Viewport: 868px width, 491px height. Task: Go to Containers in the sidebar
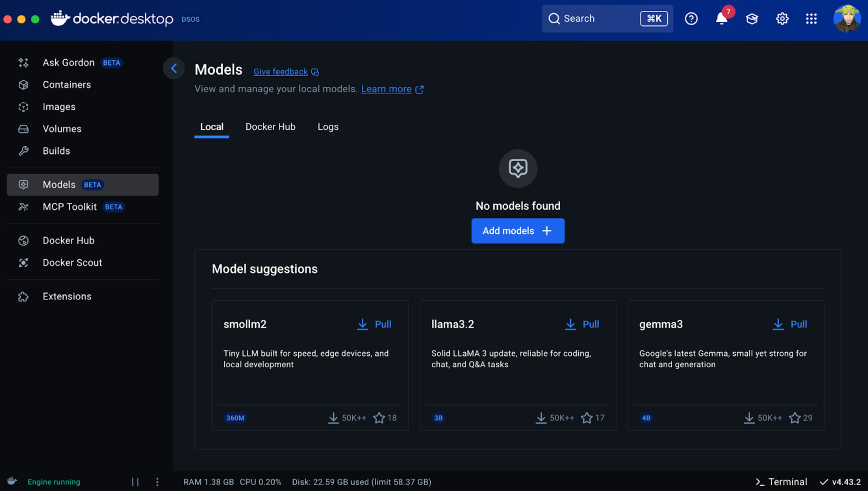click(82, 85)
